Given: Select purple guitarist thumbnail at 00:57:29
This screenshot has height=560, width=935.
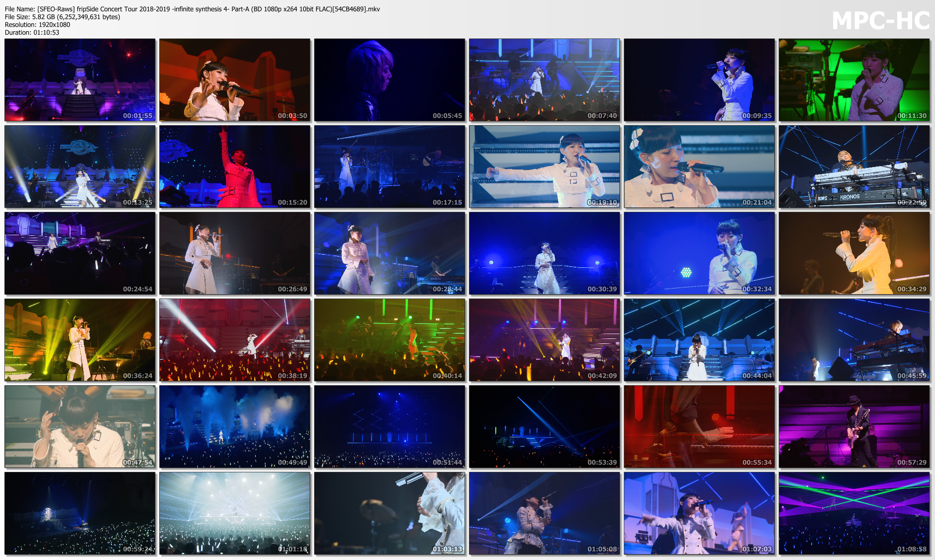Looking at the screenshot, I should (854, 427).
